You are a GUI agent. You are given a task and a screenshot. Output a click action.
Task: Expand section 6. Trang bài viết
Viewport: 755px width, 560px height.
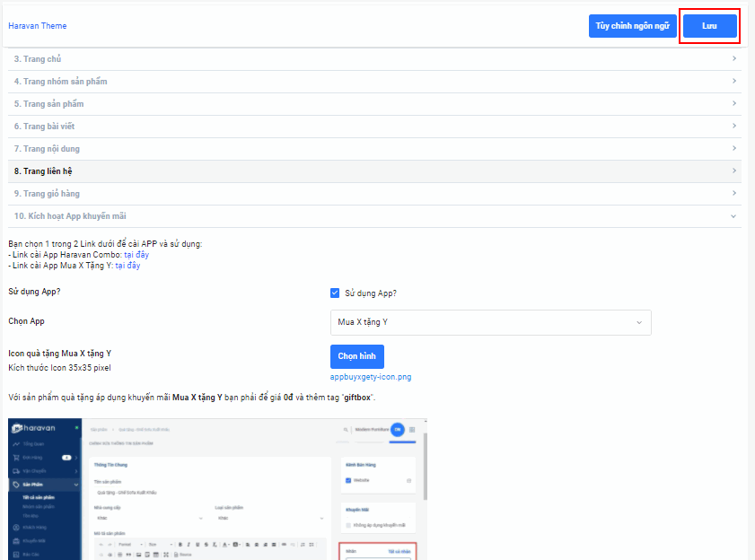374,127
